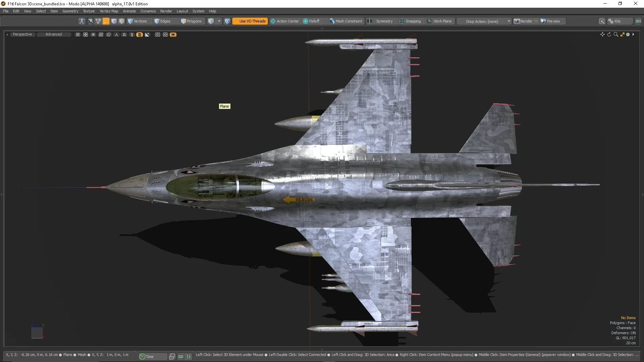Click the overlapping squares viewport icon
Image resolution: width=644 pixels, height=362 pixels.
109,35
